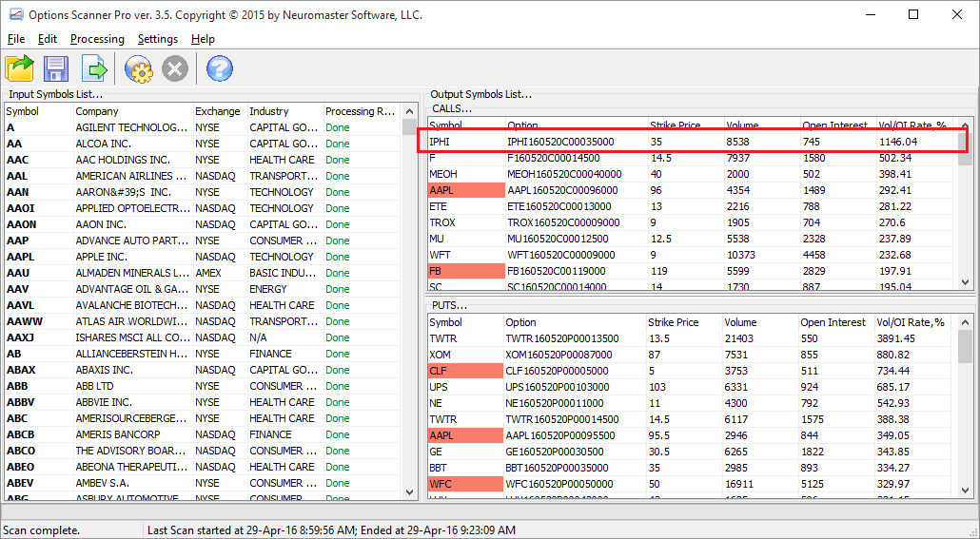The width and height of the screenshot is (980, 539).
Task: Select the AMERIS BANCORP row
Action: tap(203, 434)
